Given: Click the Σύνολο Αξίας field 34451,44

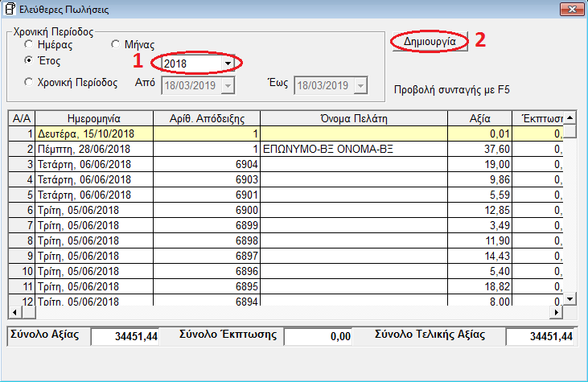Looking at the screenshot, I should 125,336.
